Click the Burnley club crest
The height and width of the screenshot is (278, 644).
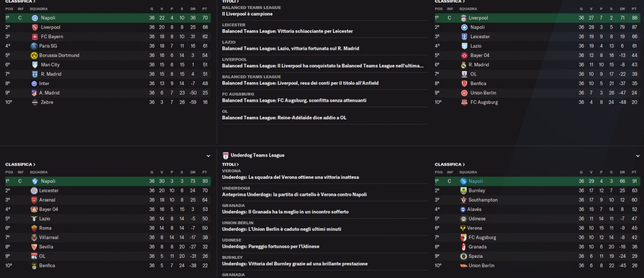pyautogui.click(x=463, y=191)
